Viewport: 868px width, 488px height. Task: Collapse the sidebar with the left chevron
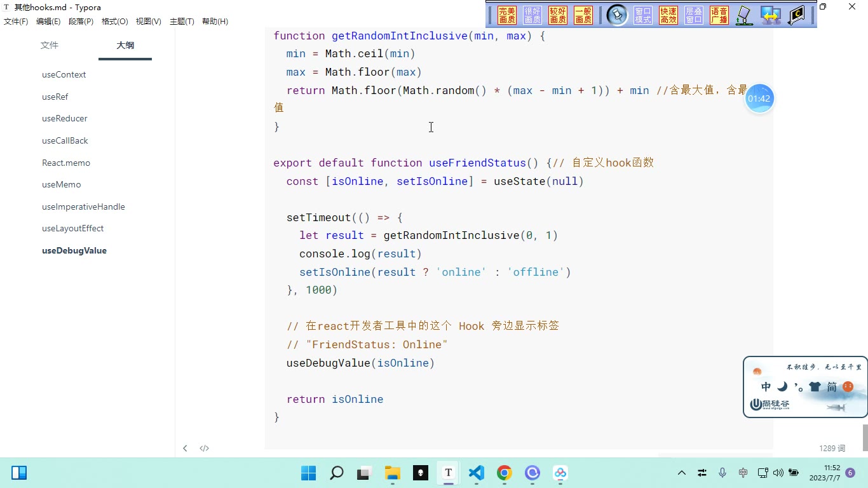point(185,448)
